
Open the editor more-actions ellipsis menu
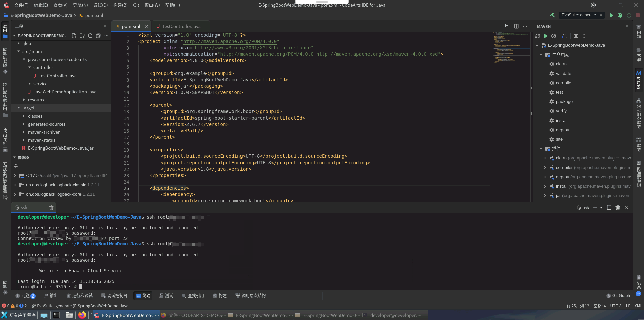click(525, 26)
